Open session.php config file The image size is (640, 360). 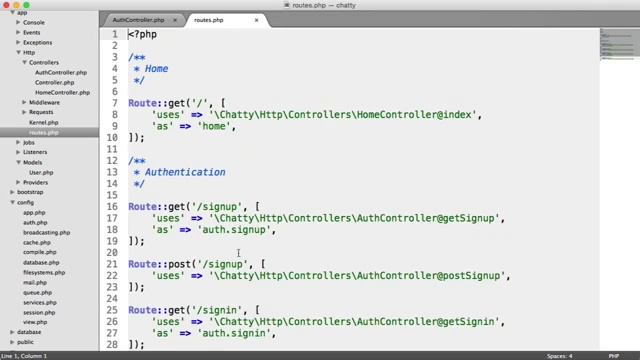pyautogui.click(x=39, y=313)
